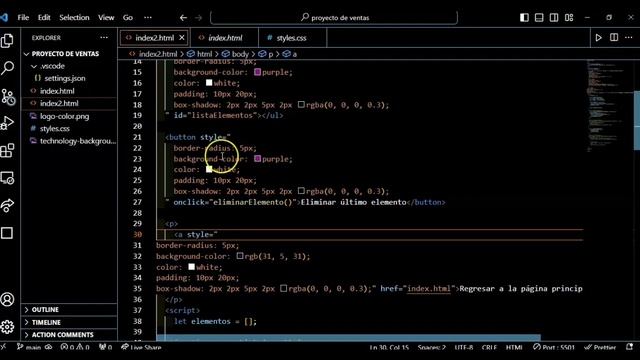Close the index2.html tab

click(182, 38)
